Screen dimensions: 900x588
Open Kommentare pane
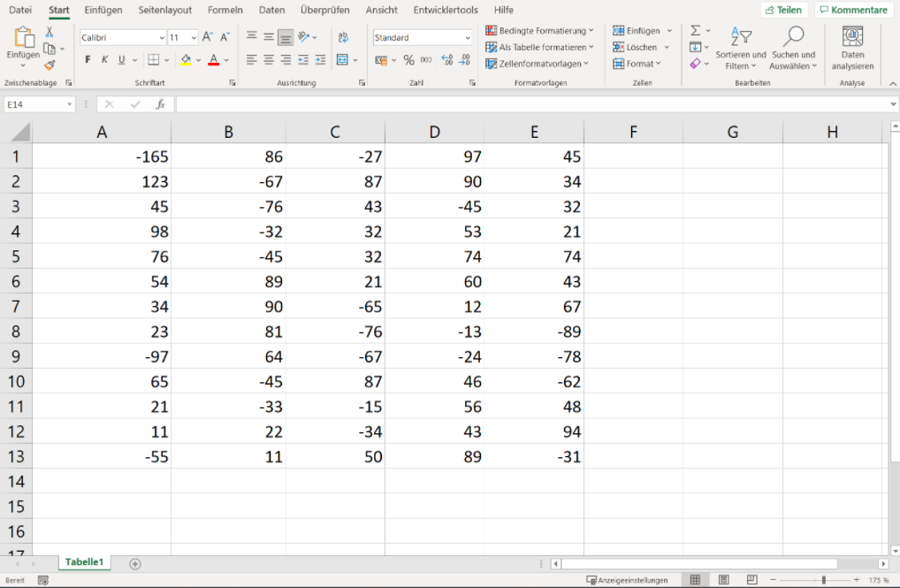click(853, 10)
